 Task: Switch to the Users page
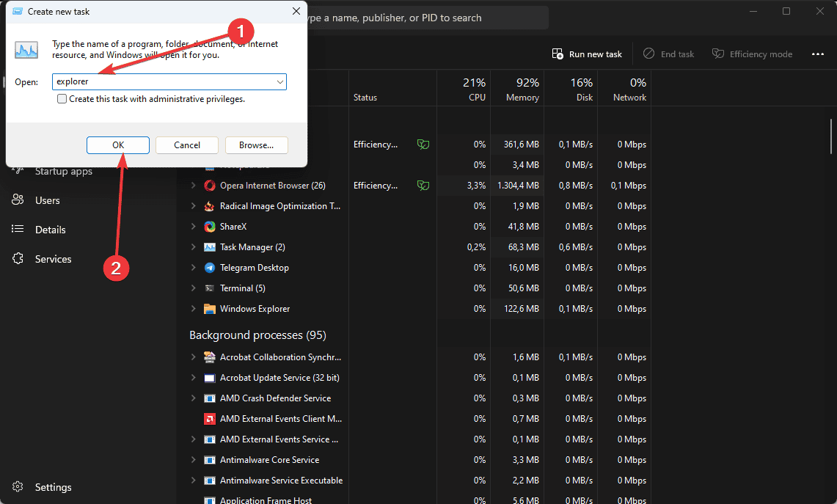(x=48, y=200)
